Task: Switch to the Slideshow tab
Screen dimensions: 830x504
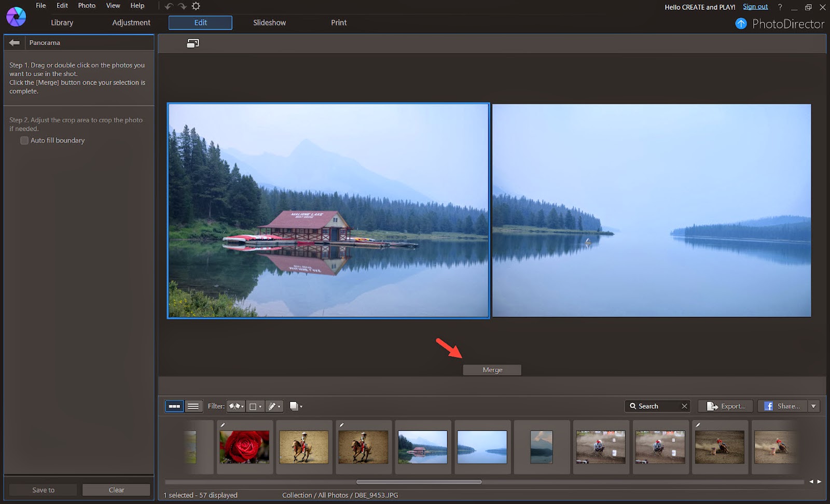Action: pyautogui.click(x=269, y=22)
